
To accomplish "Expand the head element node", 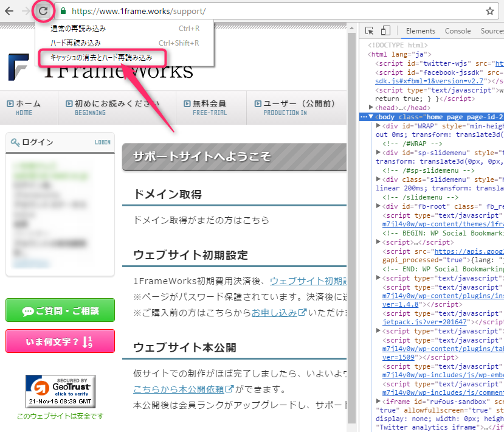I will pos(371,107).
